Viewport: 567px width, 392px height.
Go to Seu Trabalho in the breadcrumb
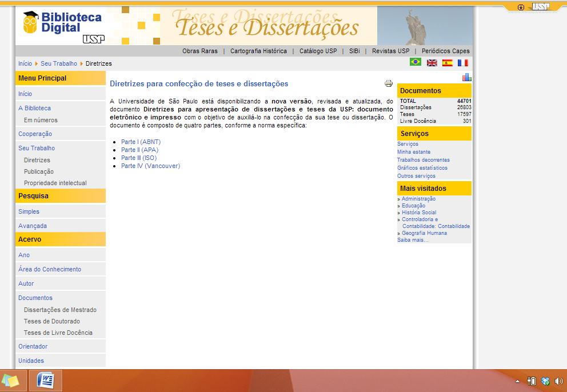coord(58,63)
